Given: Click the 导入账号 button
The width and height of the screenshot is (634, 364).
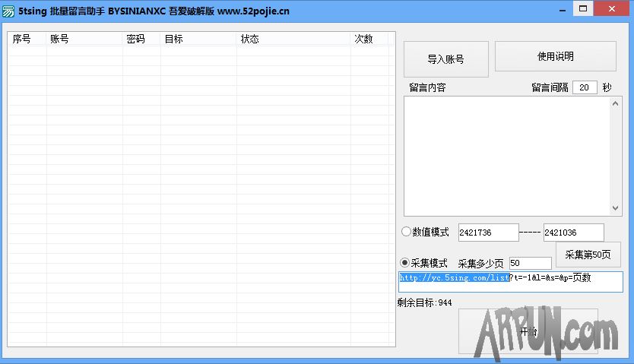Looking at the screenshot, I should coord(446,59).
